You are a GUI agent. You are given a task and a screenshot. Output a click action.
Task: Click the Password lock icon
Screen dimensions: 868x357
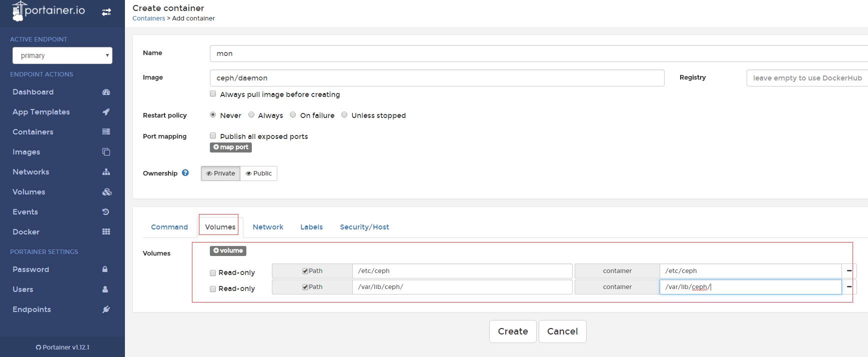pyautogui.click(x=105, y=269)
